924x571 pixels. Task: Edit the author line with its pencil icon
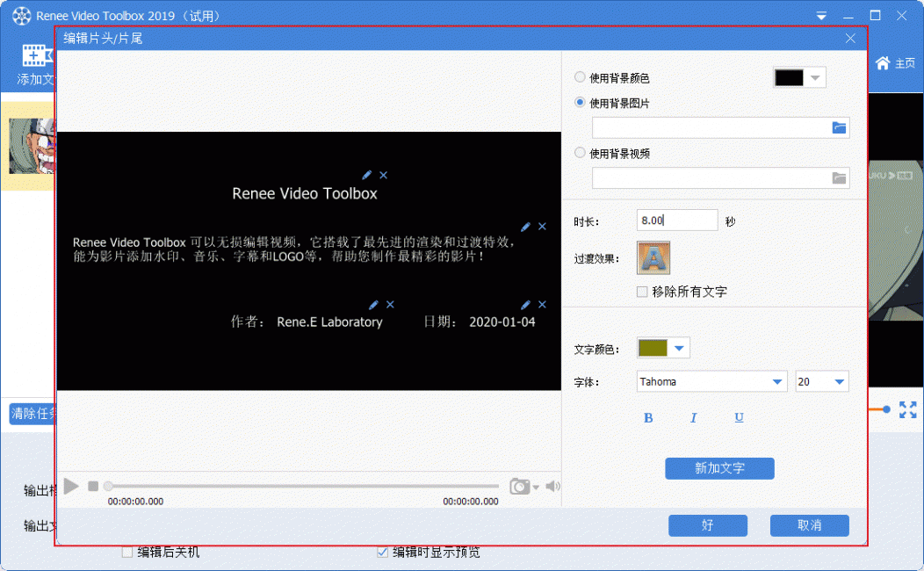pyautogui.click(x=373, y=305)
